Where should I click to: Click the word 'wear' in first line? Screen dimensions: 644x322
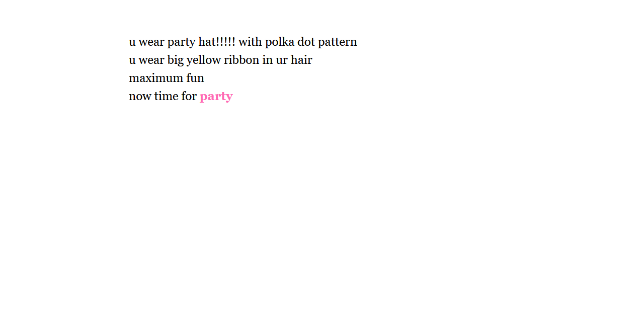151,43
